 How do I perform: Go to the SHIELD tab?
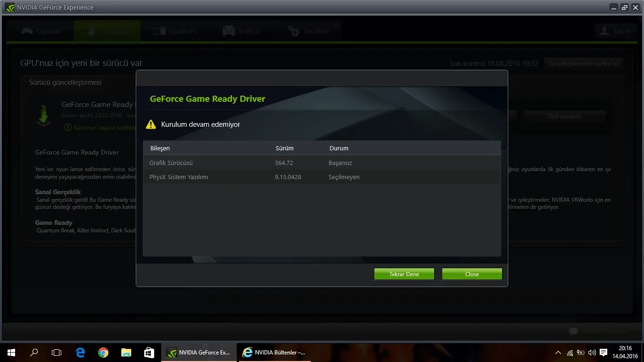(241, 32)
